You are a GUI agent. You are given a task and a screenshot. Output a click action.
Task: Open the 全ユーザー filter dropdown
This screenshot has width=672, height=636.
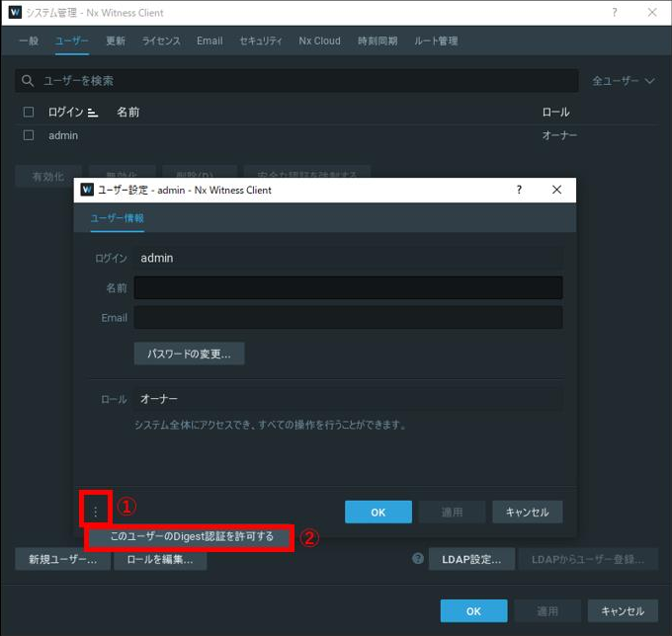pyautogui.click(x=624, y=81)
